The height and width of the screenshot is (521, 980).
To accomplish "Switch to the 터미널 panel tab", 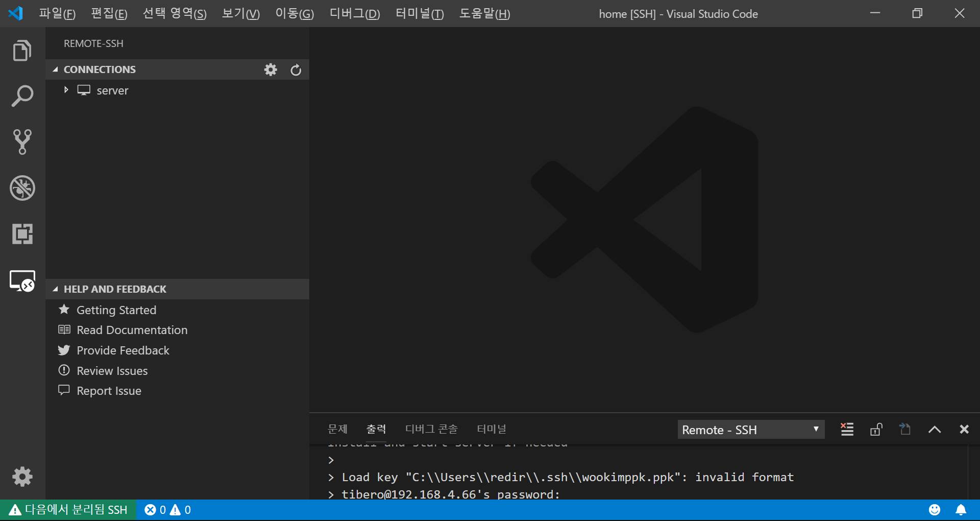I will tap(492, 429).
